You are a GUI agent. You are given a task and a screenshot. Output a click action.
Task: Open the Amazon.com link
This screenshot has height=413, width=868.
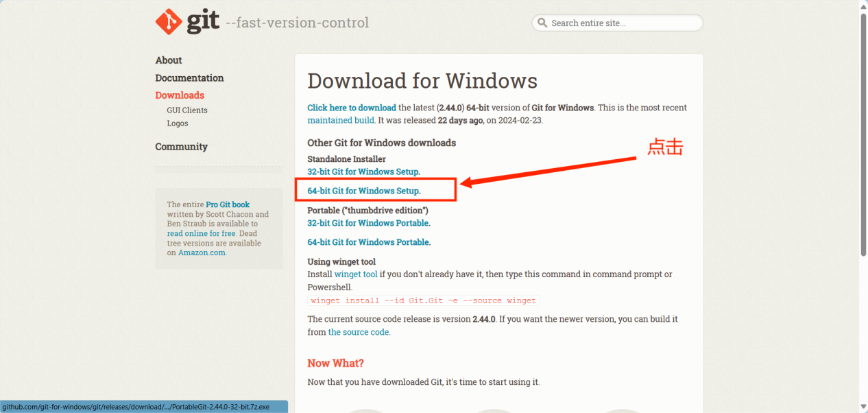pos(202,252)
